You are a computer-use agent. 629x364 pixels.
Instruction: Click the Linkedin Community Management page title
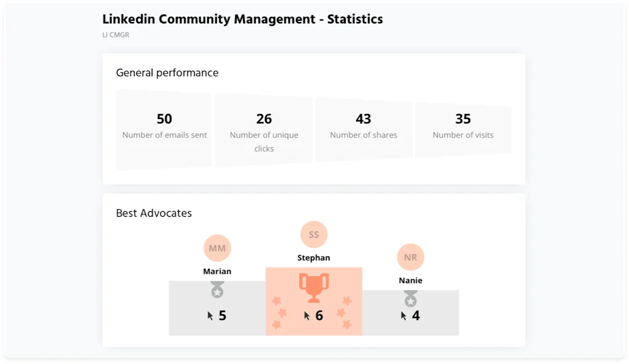[x=243, y=19]
